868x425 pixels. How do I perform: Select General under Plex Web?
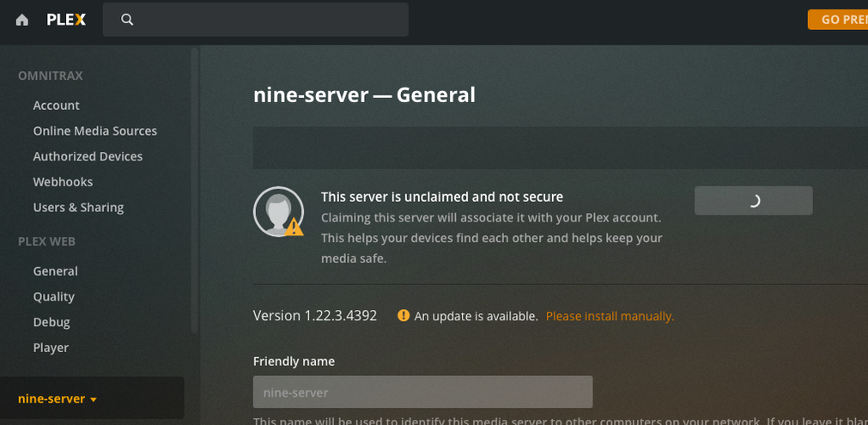(55, 271)
